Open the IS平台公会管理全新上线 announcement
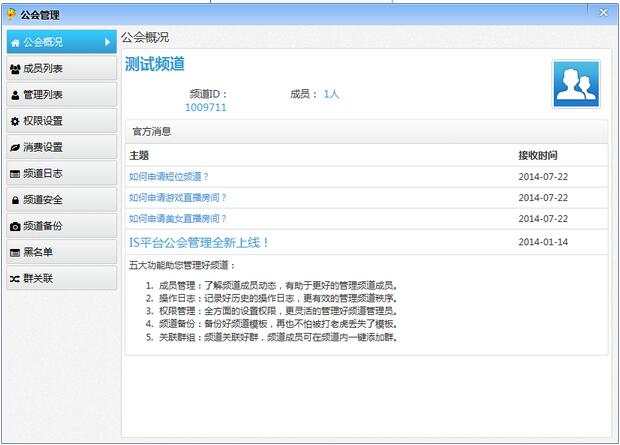 pyautogui.click(x=199, y=242)
